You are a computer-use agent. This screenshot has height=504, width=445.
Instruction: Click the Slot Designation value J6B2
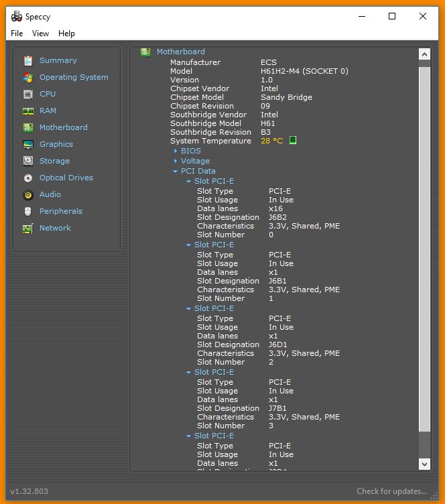pyautogui.click(x=277, y=217)
